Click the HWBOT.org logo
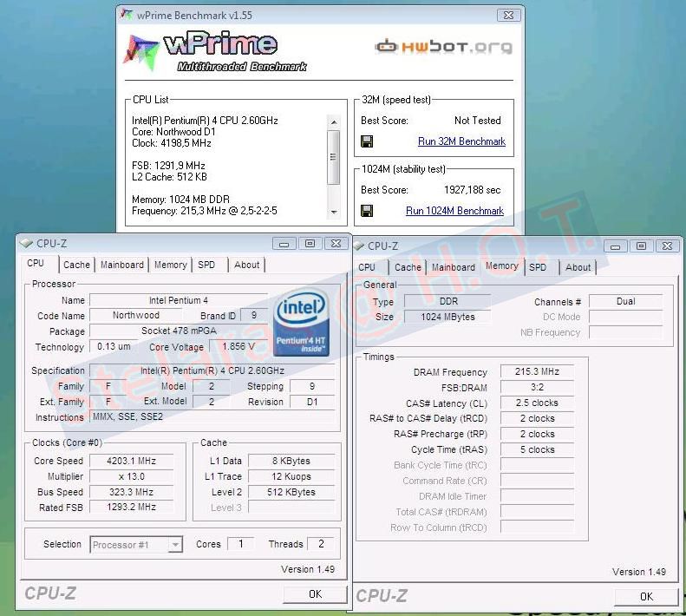 coord(444,46)
